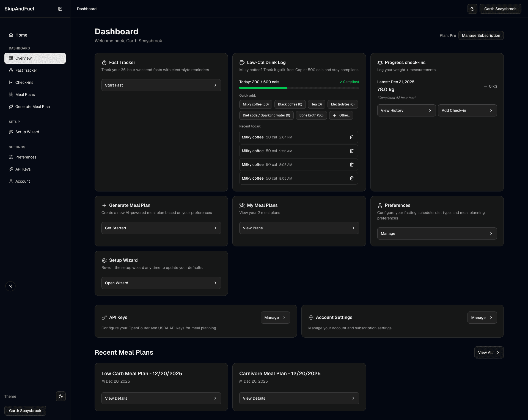Click the Account person icon in sidebar
528x420 pixels.
click(11, 181)
